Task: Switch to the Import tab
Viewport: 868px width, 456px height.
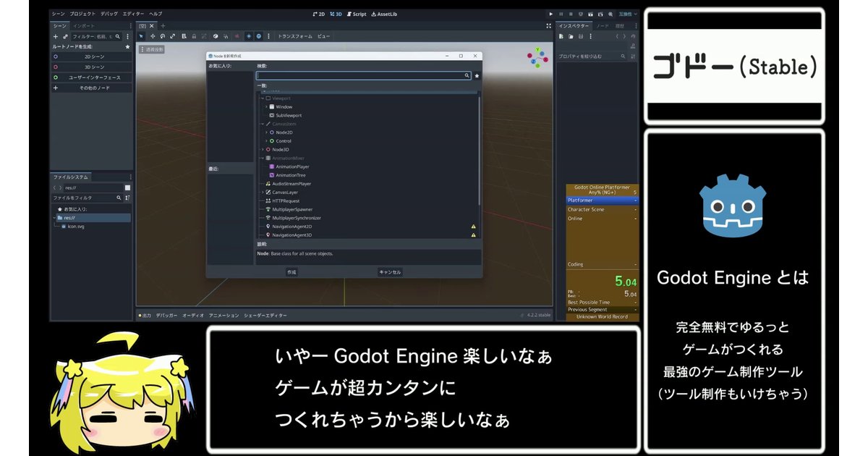Action: tap(84, 25)
